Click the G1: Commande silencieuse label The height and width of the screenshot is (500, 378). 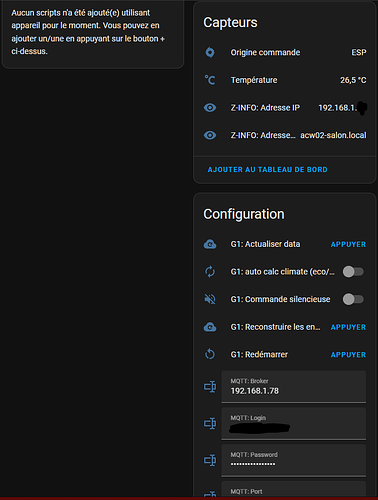280,299
